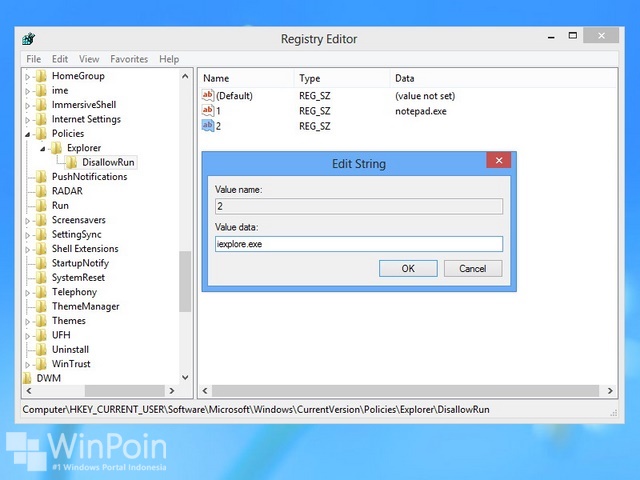Open the Favorites menu
Image resolution: width=640 pixels, height=480 pixels.
coord(129,59)
